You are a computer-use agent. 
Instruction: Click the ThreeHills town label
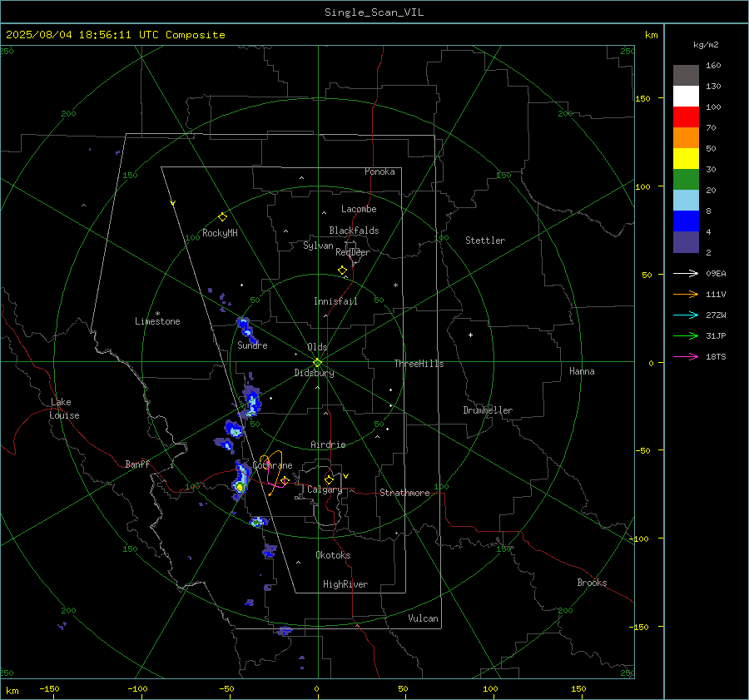(x=419, y=364)
